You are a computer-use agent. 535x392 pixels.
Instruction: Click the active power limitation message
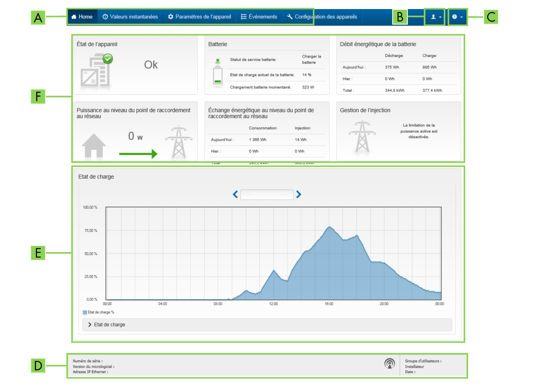(x=419, y=131)
